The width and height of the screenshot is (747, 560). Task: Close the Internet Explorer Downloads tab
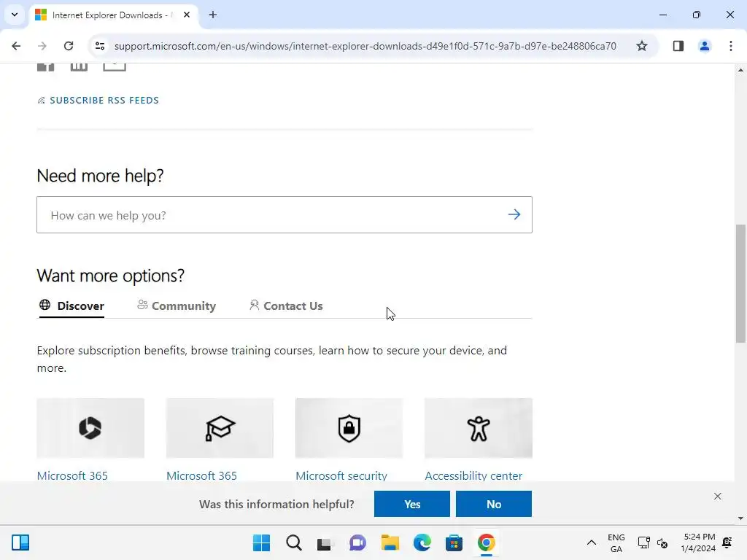(x=187, y=15)
